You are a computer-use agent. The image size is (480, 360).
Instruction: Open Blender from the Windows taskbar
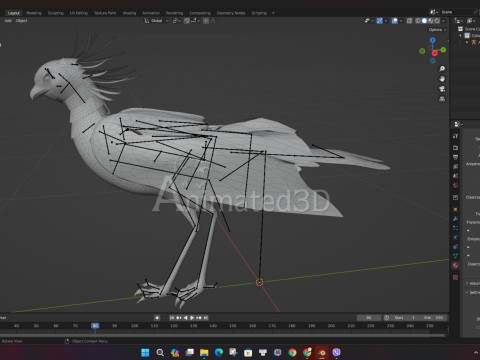pyautogui.click(x=322, y=352)
